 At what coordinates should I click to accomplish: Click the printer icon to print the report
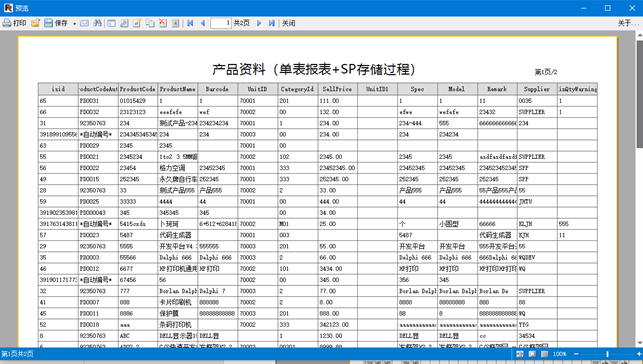(x=7, y=23)
